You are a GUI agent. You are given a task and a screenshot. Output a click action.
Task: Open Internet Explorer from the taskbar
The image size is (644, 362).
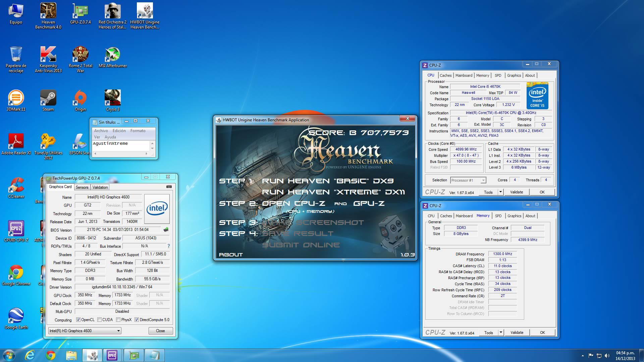point(30,355)
